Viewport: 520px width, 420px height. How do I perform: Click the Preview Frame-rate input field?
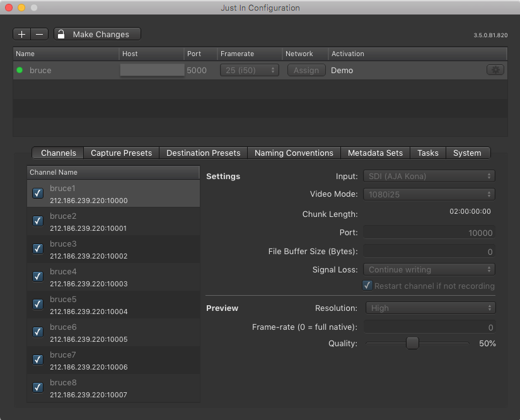tap(429, 327)
